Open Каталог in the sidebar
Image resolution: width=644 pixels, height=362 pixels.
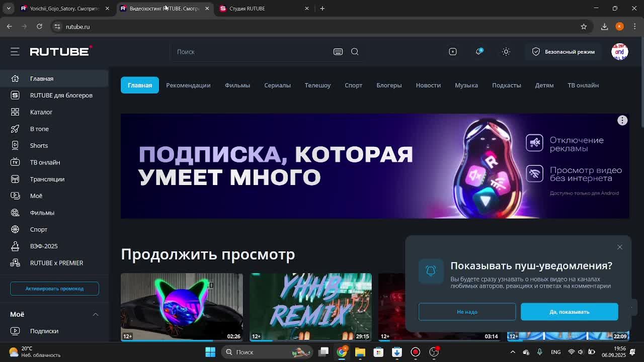pyautogui.click(x=54, y=112)
